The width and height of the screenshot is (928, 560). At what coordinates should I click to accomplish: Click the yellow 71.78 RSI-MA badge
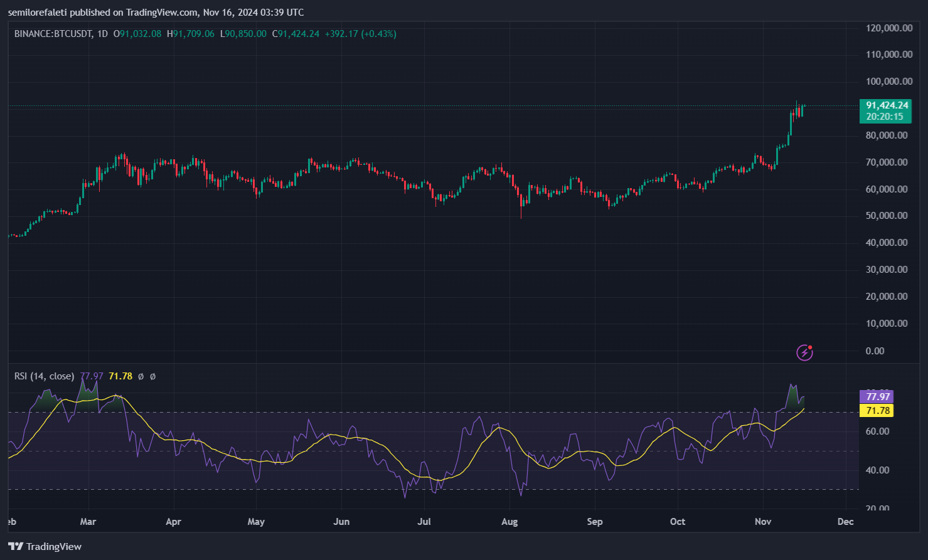[x=877, y=410]
